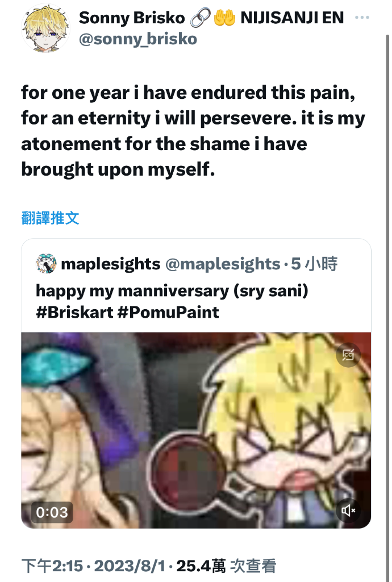Open maplesights' small avatar icon
This screenshot has height=582, width=392.
pos(46,264)
